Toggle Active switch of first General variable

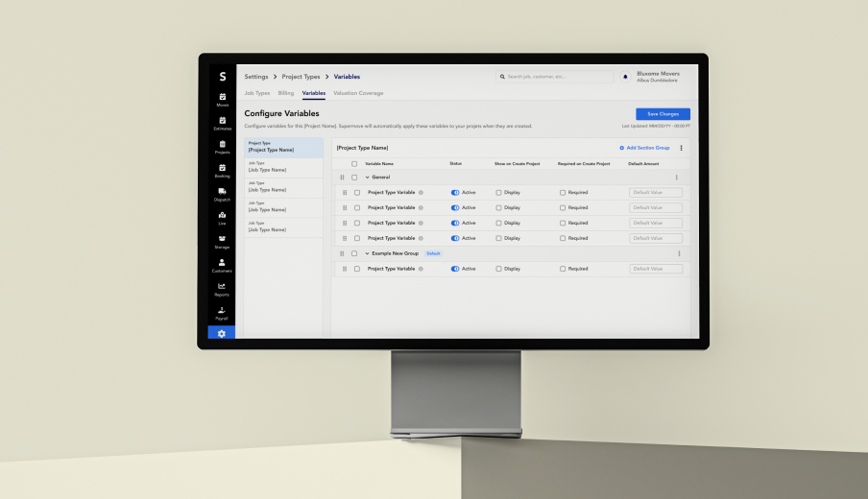click(x=455, y=193)
